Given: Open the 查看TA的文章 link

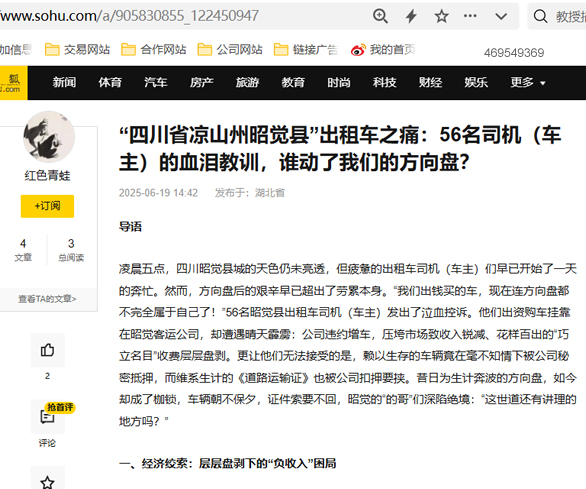Looking at the screenshot, I should (47, 299).
